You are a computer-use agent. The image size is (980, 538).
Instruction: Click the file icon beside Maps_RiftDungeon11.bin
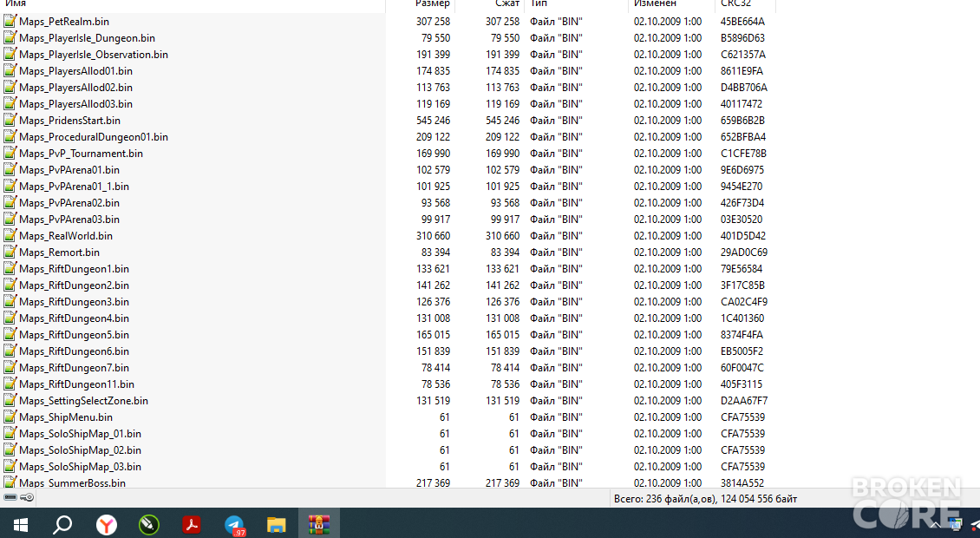pyautogui.click(x=10, y=384)
